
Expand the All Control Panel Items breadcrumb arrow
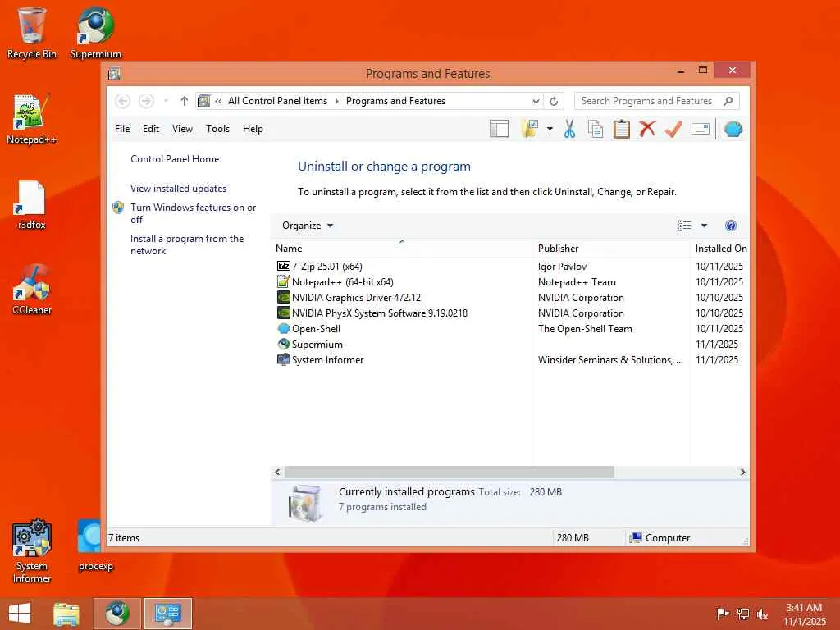336,101
